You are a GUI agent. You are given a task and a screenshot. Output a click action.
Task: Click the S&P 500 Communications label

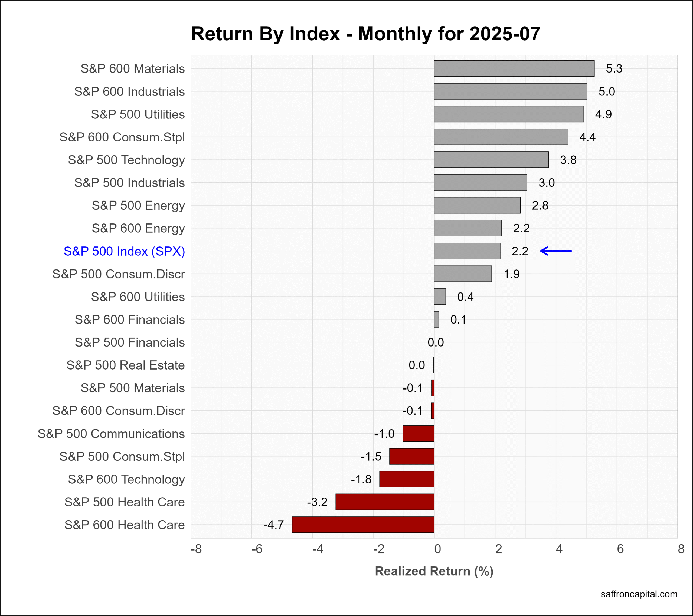point(111,434)
